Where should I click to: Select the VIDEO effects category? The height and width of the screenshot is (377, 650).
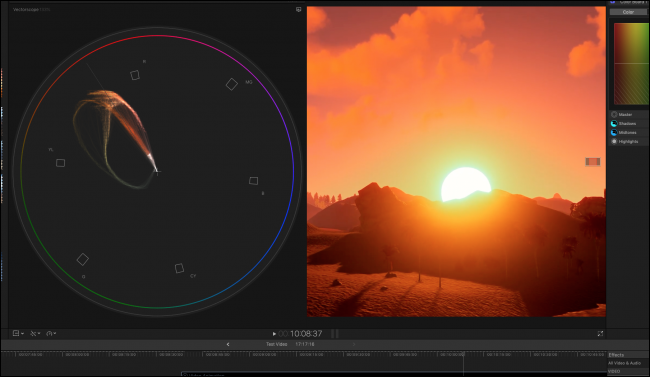coord(614,371)
